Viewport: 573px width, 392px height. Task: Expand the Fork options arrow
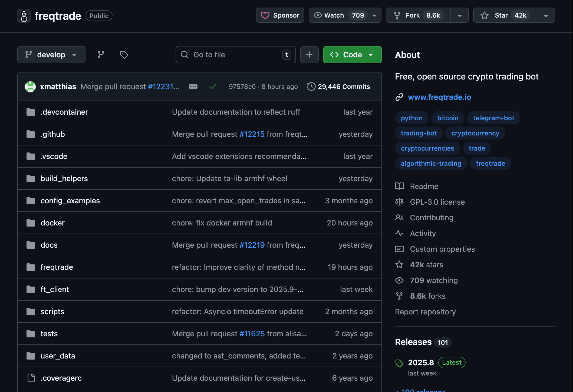459,15
